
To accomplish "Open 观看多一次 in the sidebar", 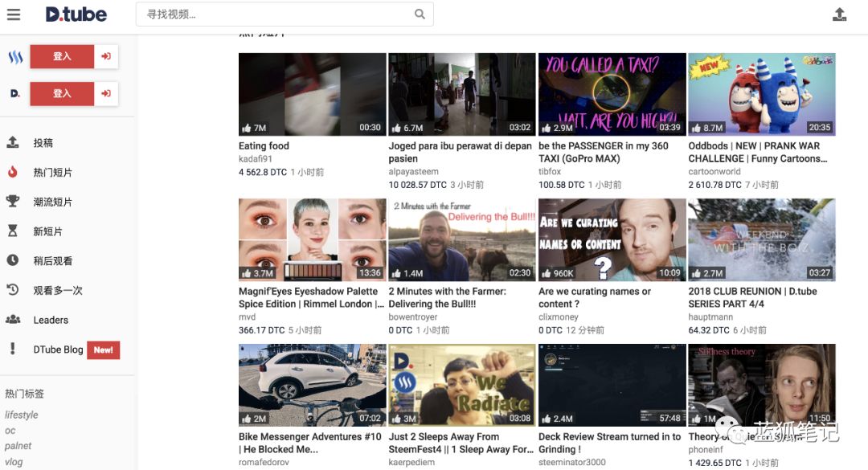I will point(58,290).
